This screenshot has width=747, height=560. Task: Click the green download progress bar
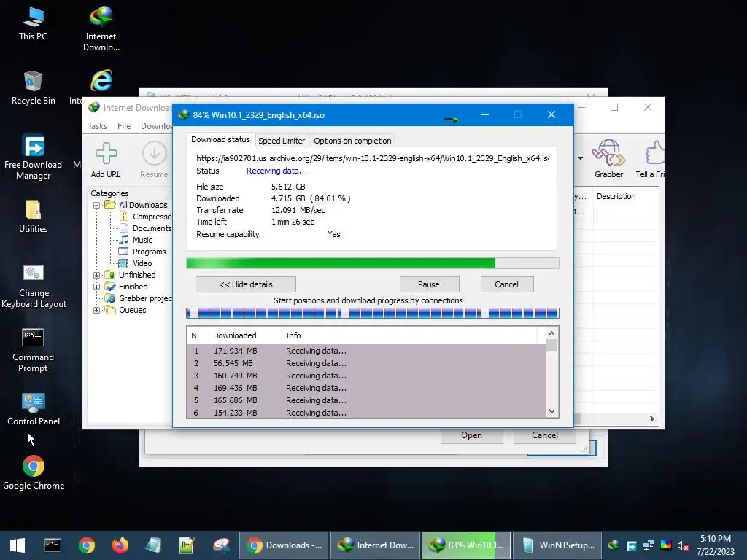click(373, 263)
